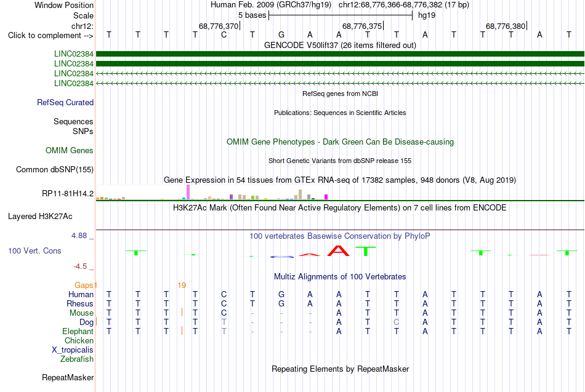585x392 pixels.
Task: Click the 68,776,375 coordinate marker
Action: pyautogui.click(x=362, y=26)
